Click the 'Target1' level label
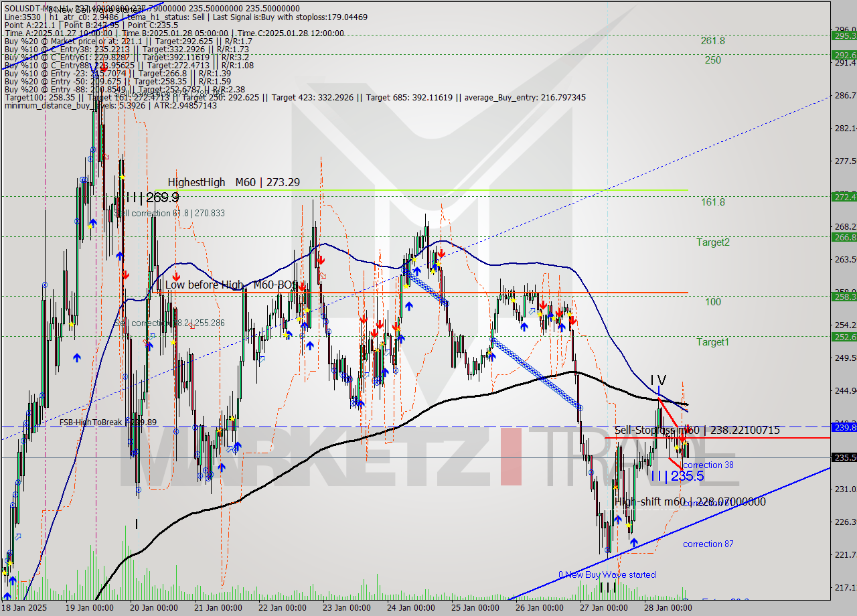The width and height of the screenshot is (857, 616). (x=713, y=342)
